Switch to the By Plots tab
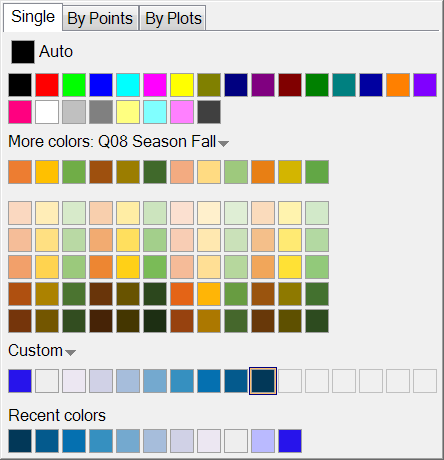 click(172, 18)
